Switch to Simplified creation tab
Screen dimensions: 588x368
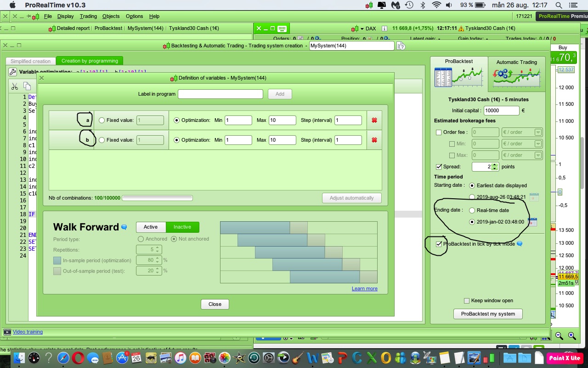[30, 61]
